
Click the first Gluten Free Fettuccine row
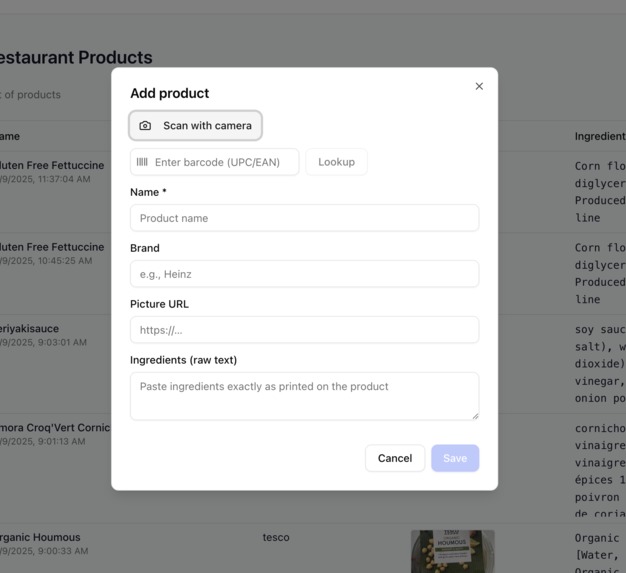(55, 192)
